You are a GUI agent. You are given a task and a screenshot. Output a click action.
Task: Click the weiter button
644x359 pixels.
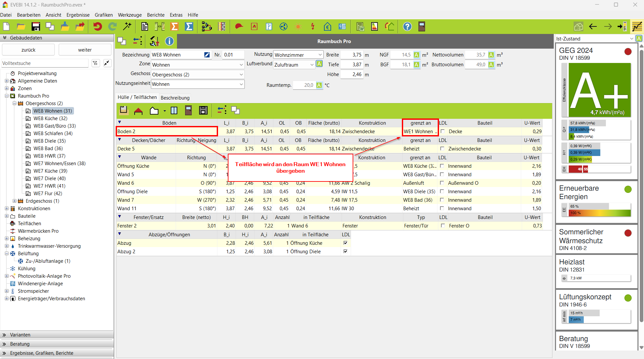[x=85, y=50]
